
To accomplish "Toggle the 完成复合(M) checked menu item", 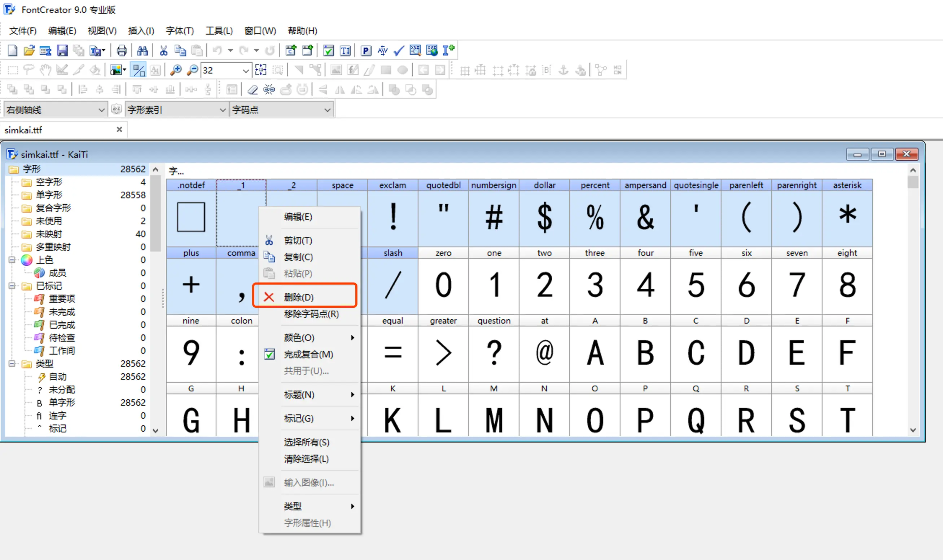I will [x=308, y=354].
